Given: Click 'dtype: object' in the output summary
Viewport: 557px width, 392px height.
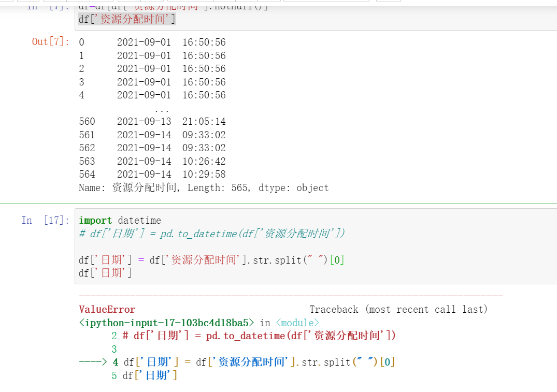Looking at the screenshot, I should [x=293, y=187].
